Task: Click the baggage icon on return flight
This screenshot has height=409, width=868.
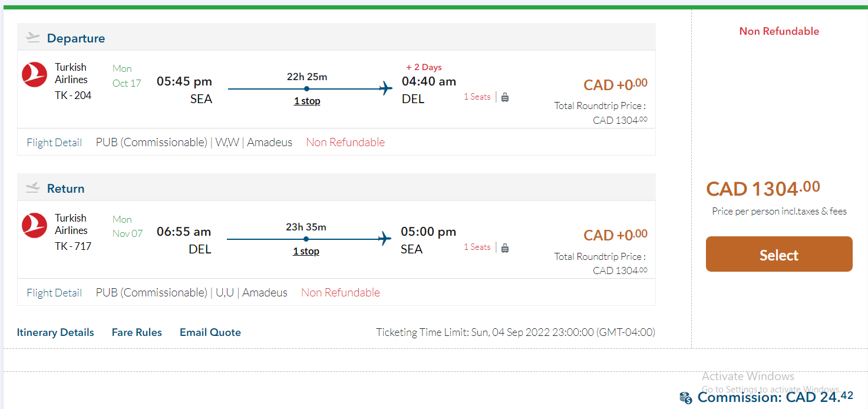Action: pos(505,248)
